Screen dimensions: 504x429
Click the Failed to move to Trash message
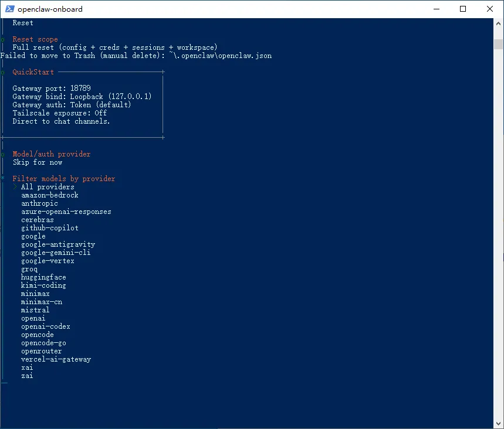point(136,56)
